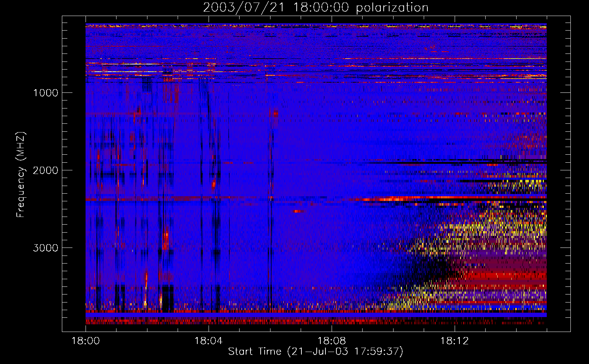Click the 3000 frequency tick label
Screen dimensions: 589x364
(46, 248)
